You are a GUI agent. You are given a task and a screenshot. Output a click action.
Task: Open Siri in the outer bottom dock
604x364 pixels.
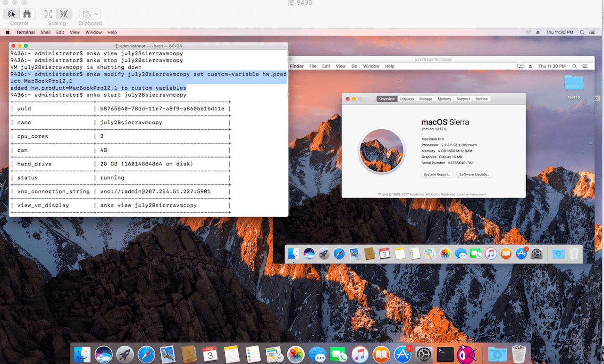point(104,354)
